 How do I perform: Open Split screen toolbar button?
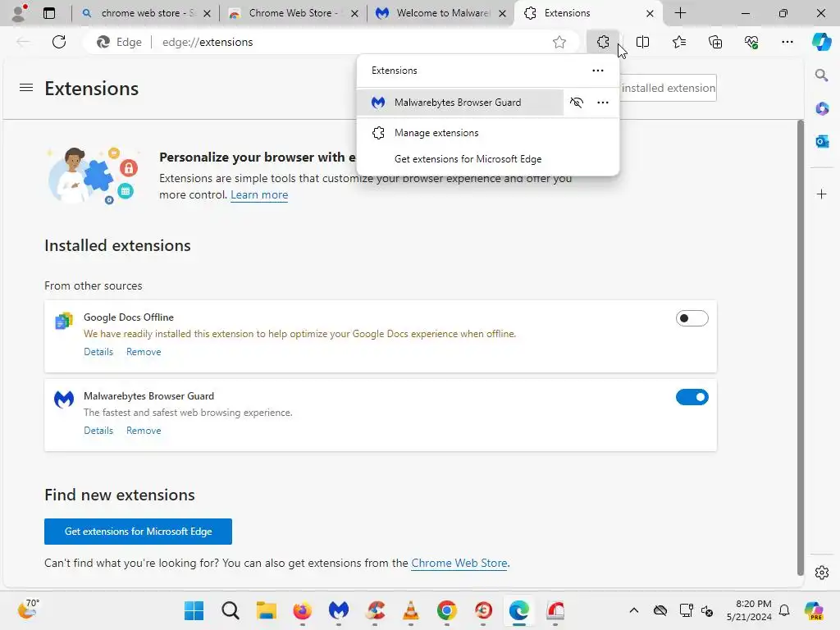(642, 42)
